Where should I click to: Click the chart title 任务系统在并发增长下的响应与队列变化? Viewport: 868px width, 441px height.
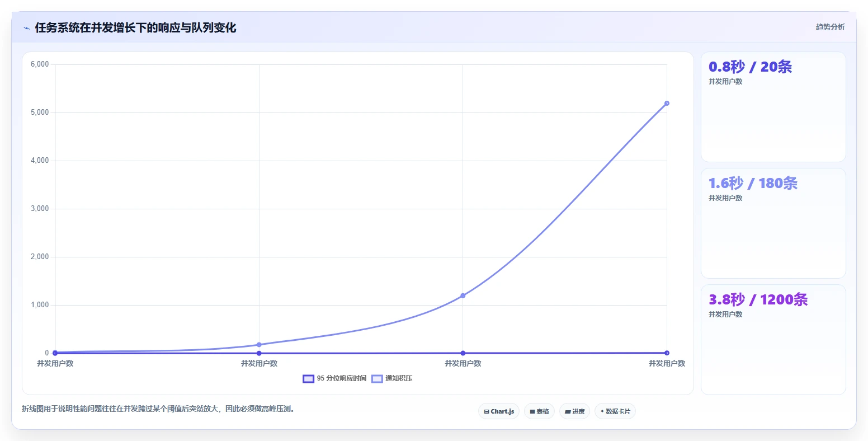[x=135, y=27]
